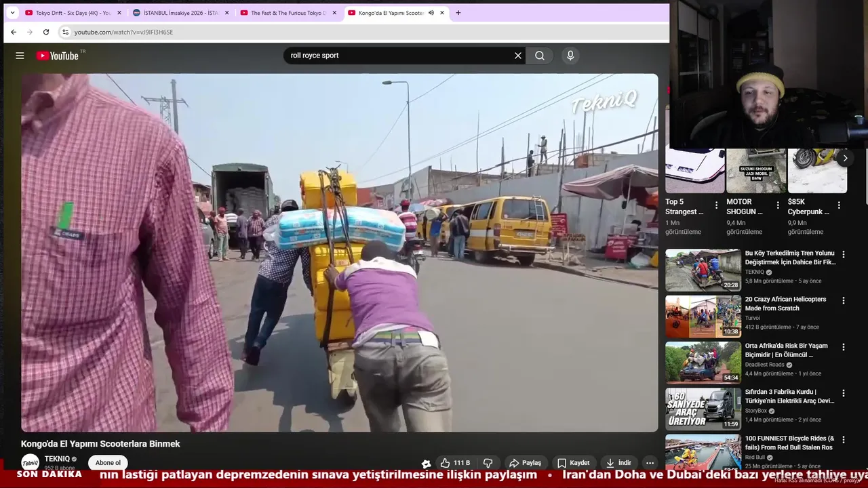Open site information icon in address bar

point(65,32)
